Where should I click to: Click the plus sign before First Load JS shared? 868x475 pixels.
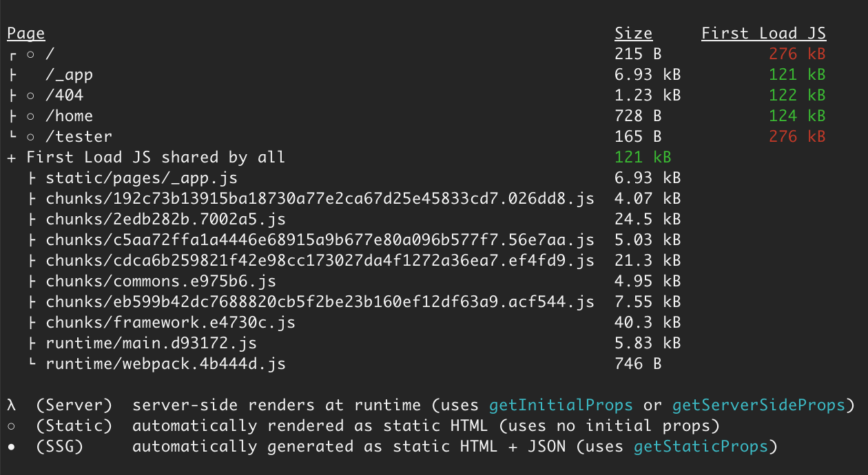point(12,158)
